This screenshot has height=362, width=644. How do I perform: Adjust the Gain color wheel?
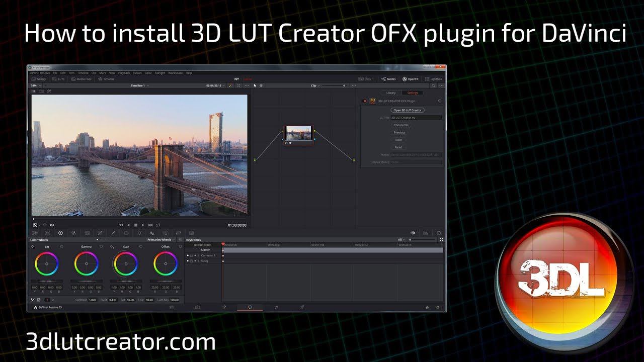(x=126, y=263)
